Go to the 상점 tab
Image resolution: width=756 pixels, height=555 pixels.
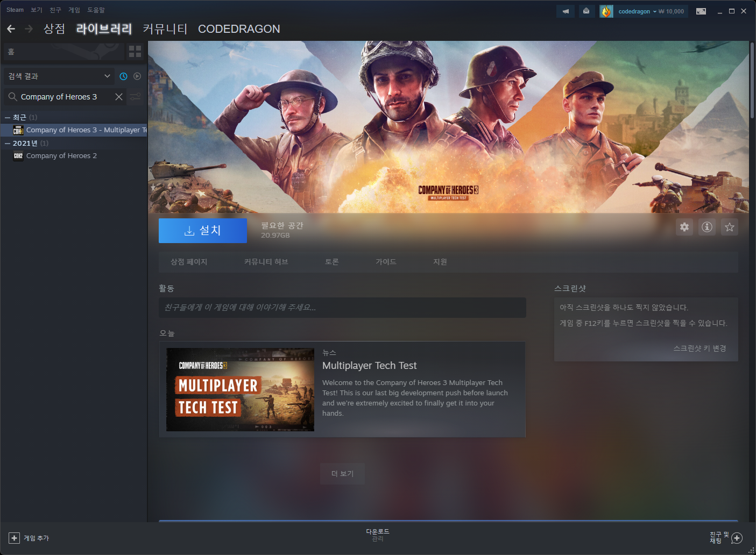pos(54,29)
